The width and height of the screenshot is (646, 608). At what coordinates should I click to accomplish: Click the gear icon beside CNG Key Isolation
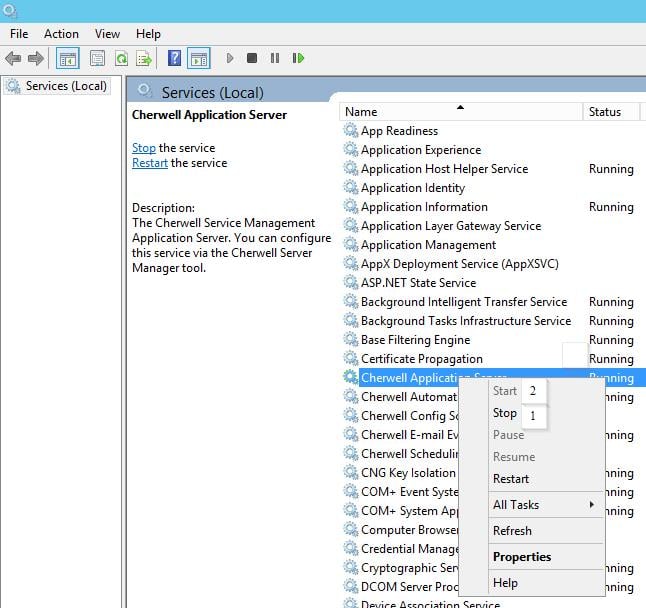[351, 472]
